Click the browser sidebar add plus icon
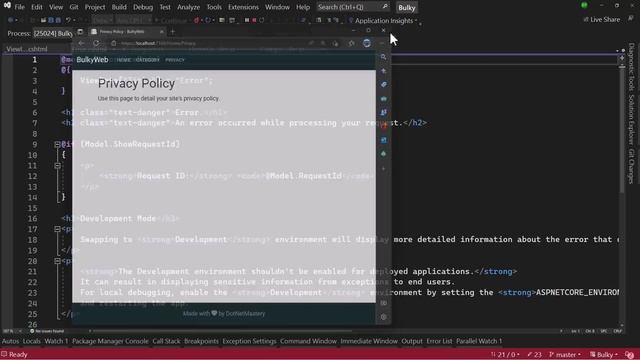The image size is (640, 360). coord(383,168)
